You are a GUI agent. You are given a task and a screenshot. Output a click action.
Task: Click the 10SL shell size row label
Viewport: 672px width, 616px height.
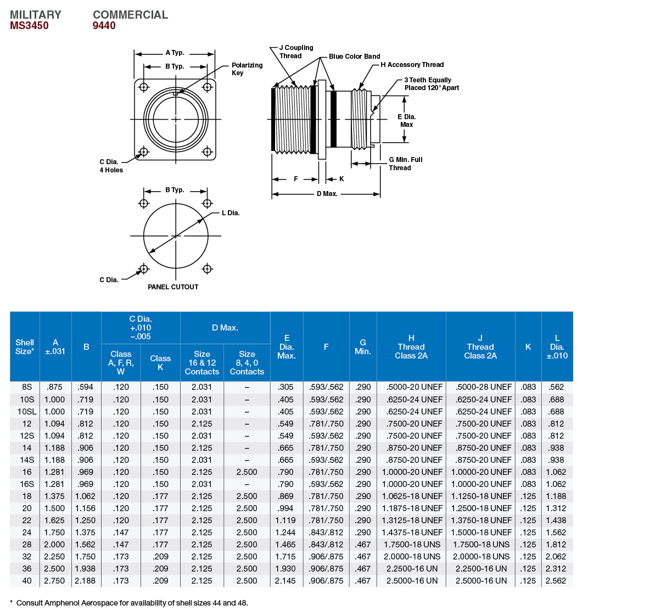26,412
